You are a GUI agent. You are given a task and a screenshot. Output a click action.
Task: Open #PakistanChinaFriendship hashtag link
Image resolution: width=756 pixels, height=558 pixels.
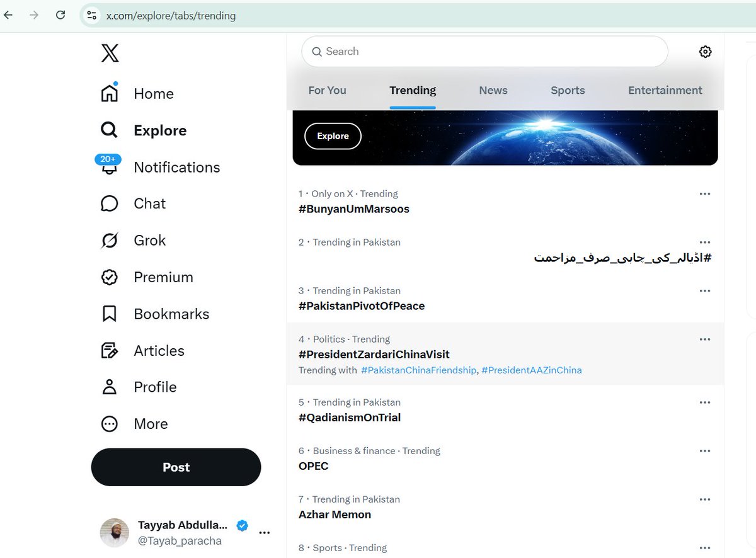coord(419,370)
